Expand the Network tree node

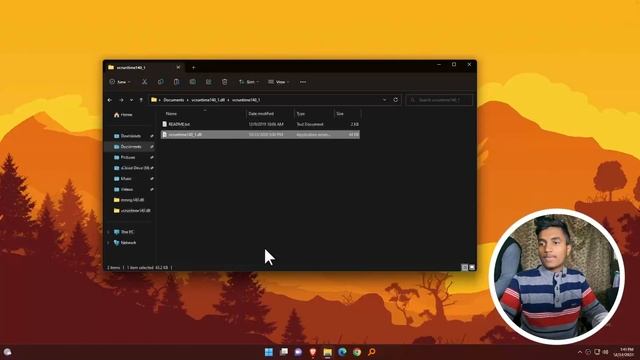click(x=108, y=242)
